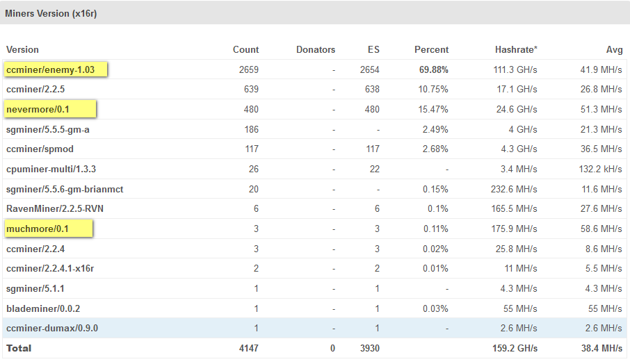The width and height of the screenshot is (630, 364).
Task: Sort by the Version column header
Action: [x=22, y=49]
